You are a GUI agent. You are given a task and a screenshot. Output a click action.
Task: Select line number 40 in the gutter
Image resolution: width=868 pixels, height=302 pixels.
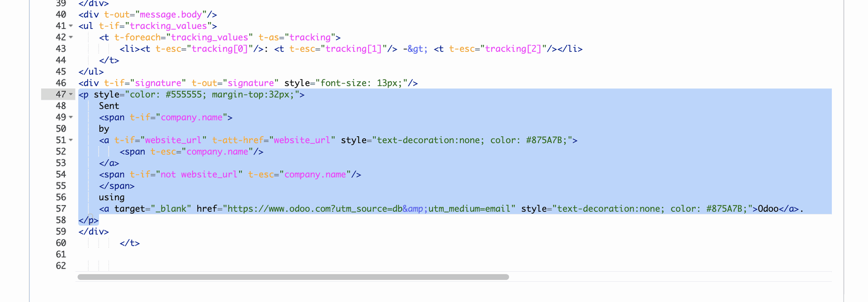pyautogui.click(x=61, y=14)
